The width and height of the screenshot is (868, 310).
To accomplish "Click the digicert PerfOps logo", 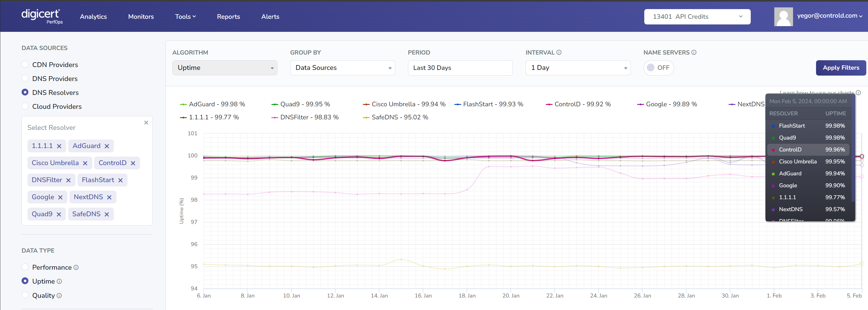I will 41,16.
